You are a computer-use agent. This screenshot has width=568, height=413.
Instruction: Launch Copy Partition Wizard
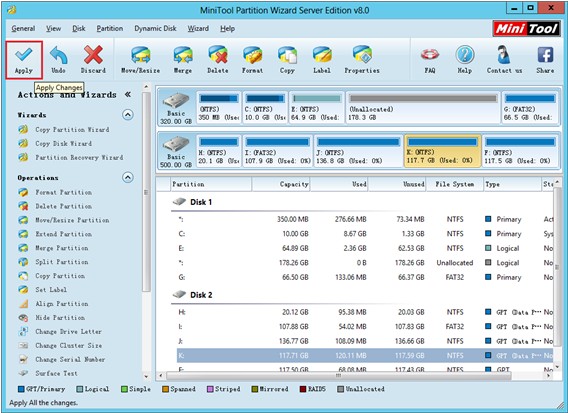click(72, 130)
